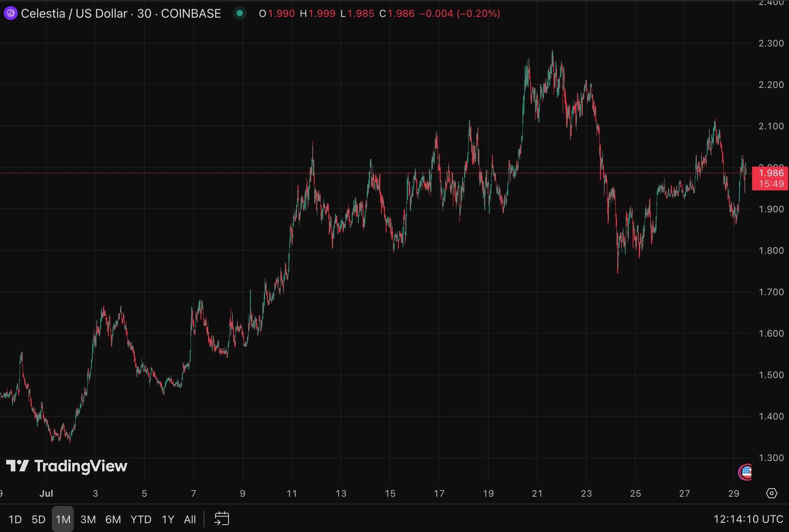The image size is (789, 532).
Task: Click the 2.100 price axis label
Action: pos(771,126)
